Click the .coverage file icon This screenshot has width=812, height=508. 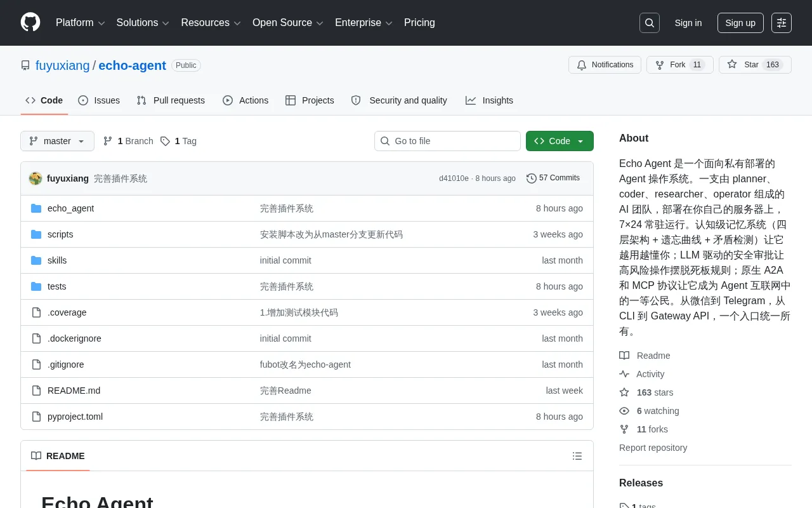[x=36, y=312]
